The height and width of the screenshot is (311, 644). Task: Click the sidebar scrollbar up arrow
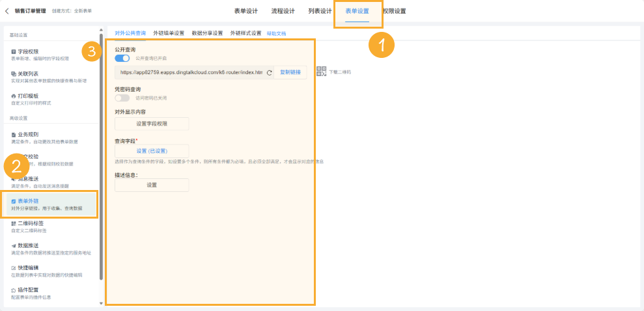pos(101,30)
